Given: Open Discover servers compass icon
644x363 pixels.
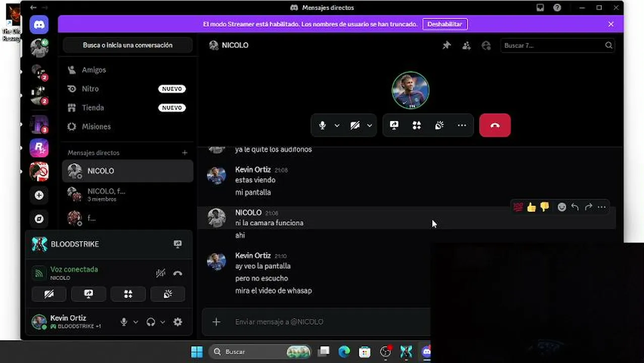Looking at the screenshot, I should [39, 219].
